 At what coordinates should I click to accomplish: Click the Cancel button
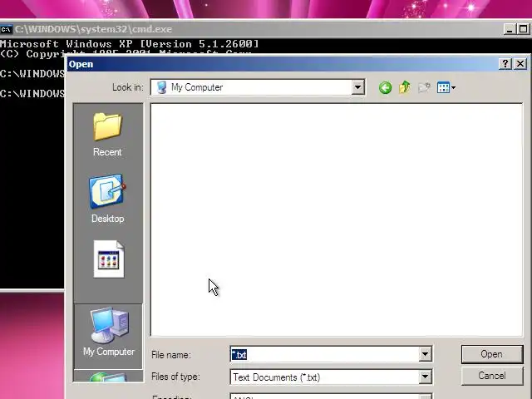tap(491, 376)
